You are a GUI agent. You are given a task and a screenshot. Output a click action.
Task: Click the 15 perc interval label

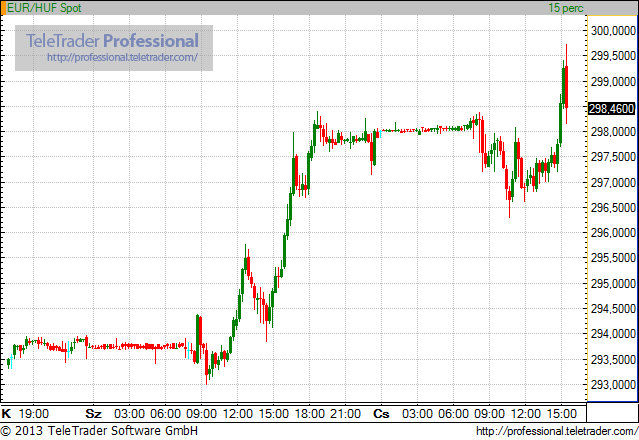[x=566, y=8]
